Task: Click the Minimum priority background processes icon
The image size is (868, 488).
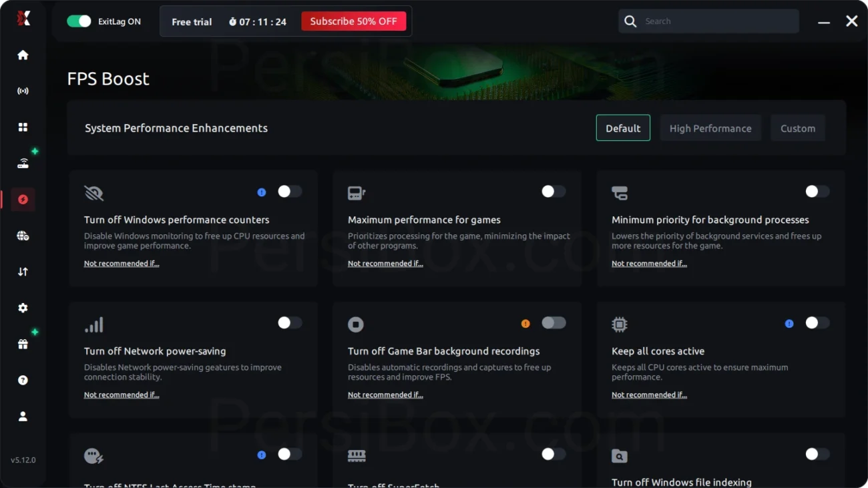Action: pyautogui.click(x=620, y=194)
